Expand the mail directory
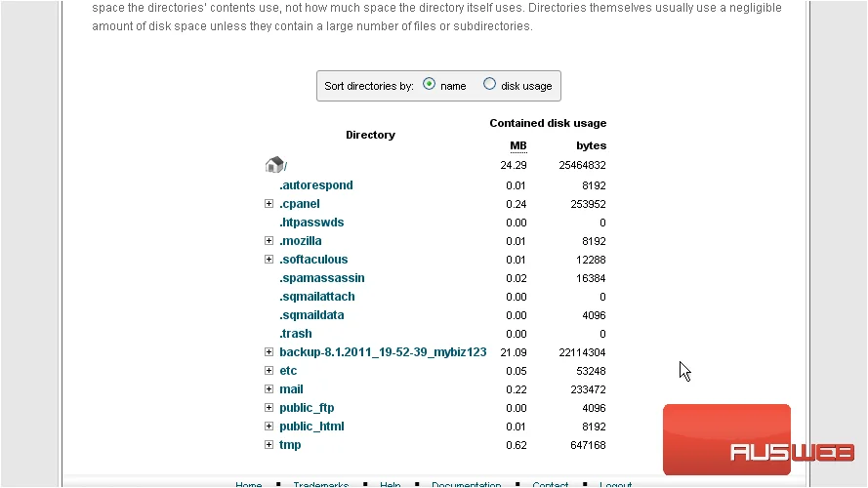The width and height of the screenshot is (868, 488). coord(269,389)
